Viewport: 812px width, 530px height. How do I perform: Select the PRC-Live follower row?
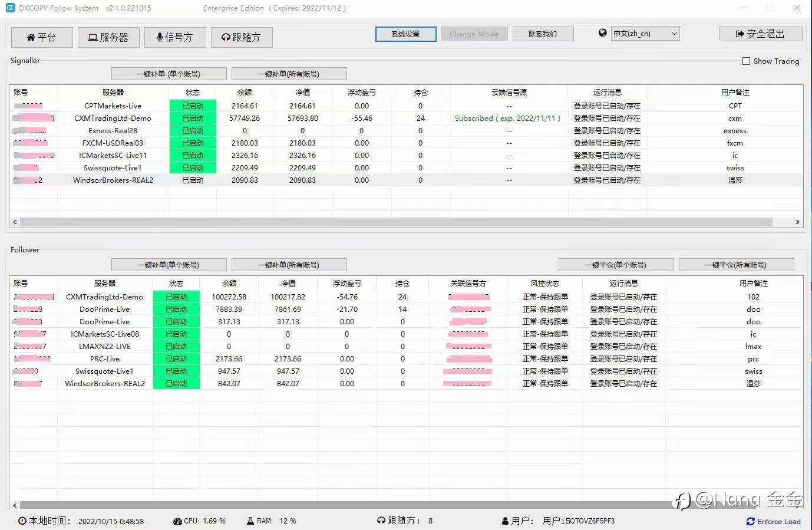406,359
